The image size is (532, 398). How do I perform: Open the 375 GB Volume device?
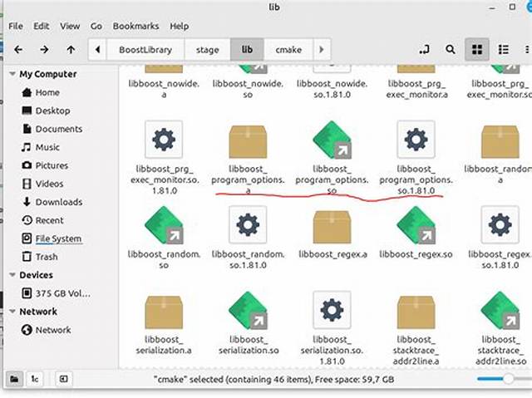click(x=56, y=293)
